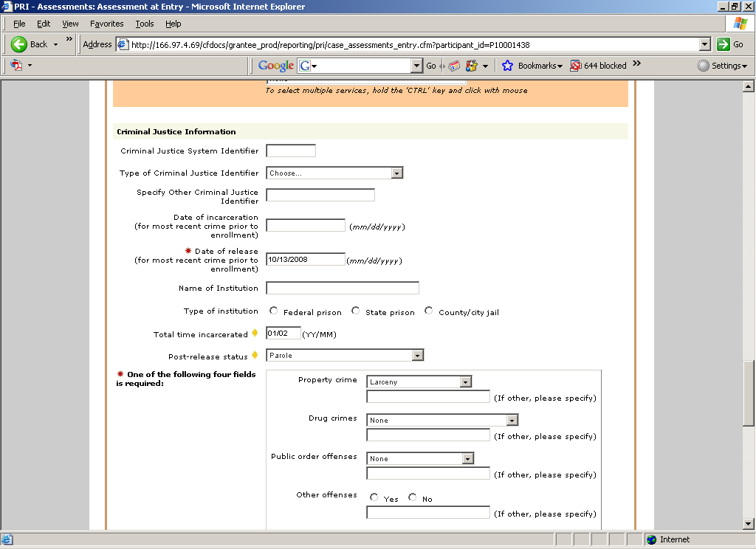This screenshot has height=549, width=756.
Task: Select No for Other offenses
Action: tap(412, 497)
